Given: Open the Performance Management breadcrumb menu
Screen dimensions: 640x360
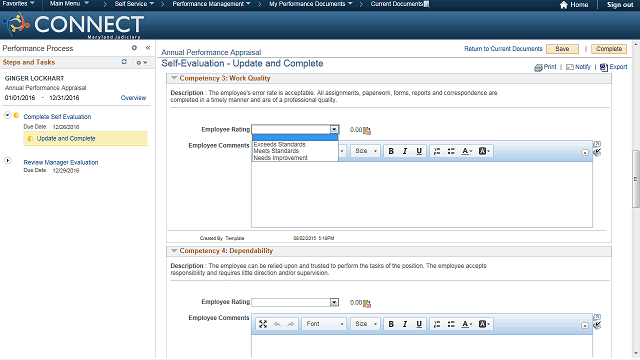Looking at the screenshot, I should click(211, 4).
